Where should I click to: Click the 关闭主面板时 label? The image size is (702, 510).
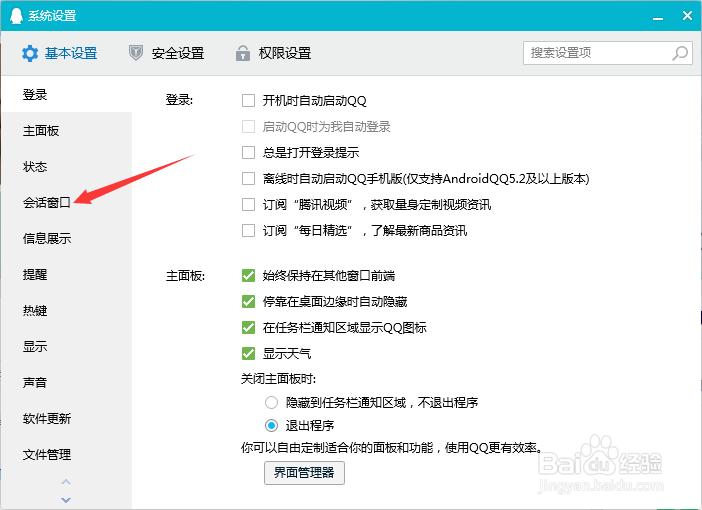click(278, 379)
